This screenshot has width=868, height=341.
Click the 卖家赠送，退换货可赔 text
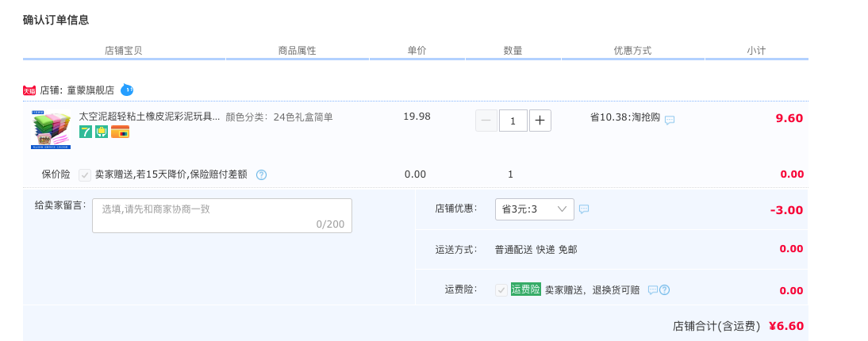[593, 290]
